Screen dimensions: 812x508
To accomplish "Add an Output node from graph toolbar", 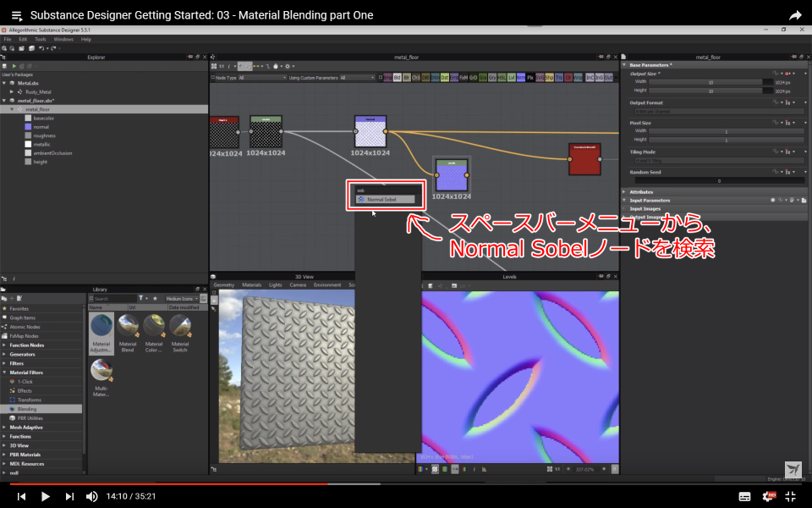I will tap(608, 77).
